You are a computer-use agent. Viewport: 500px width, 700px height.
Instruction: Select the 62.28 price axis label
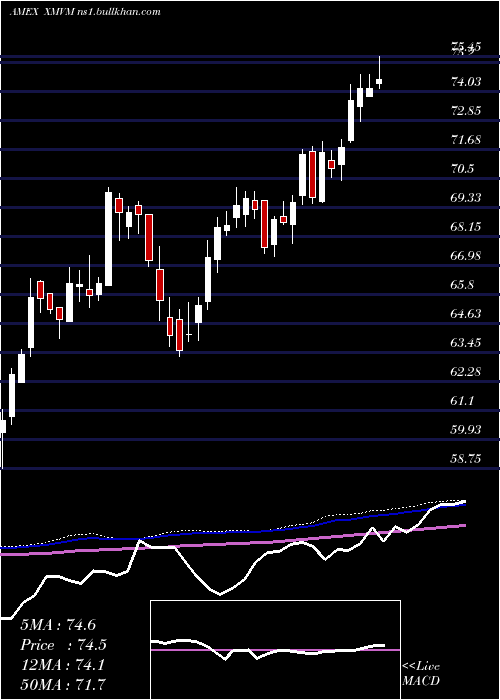click(x=467, y=372)
